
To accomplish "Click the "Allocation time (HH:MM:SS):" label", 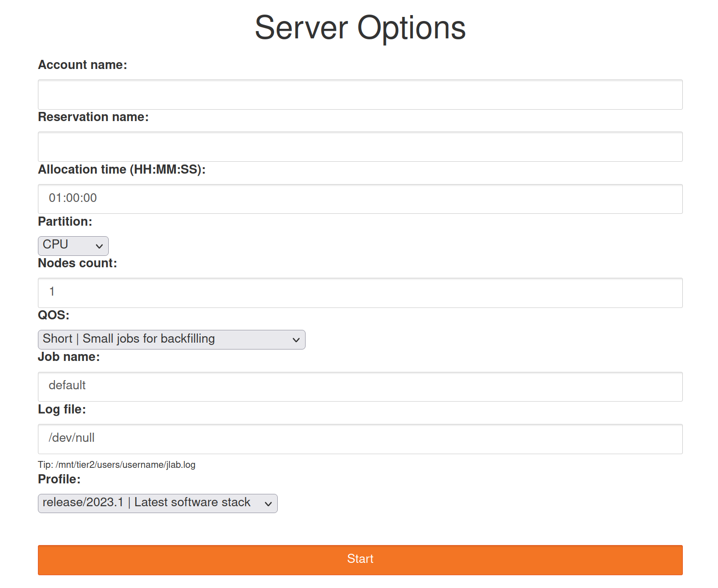I will coord(121,170).
